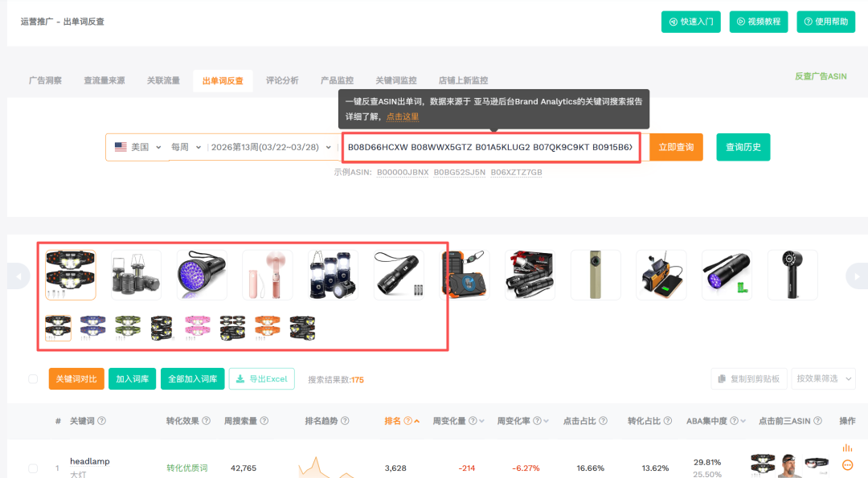This screenshot has height=478, width=868.
Task: Open the 使用帮助 help button
Action: (x=826, y=22)
